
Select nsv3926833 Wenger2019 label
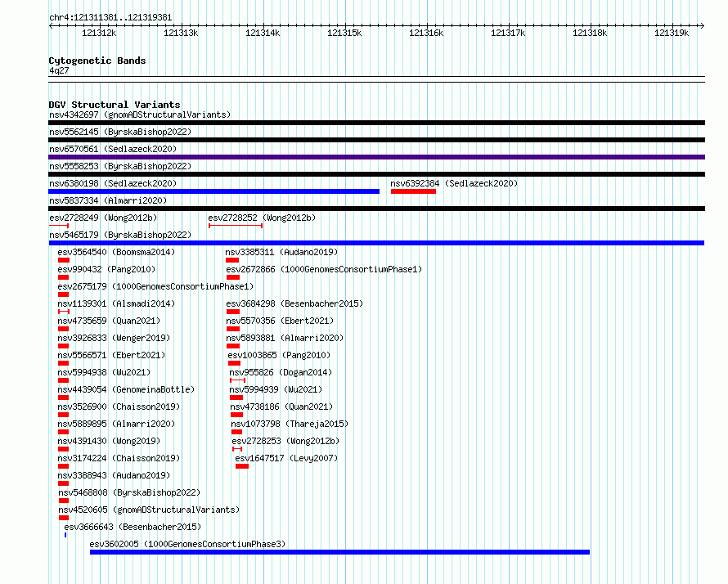pos(114,338)
